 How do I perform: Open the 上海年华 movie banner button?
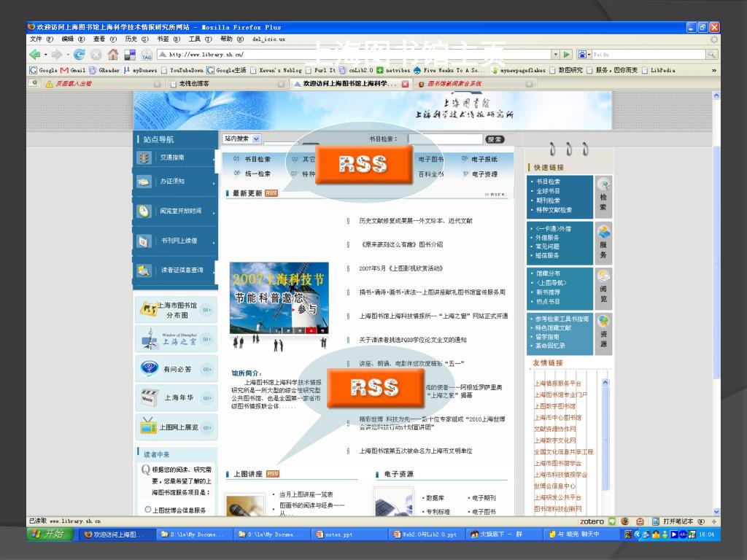[177, 397]
